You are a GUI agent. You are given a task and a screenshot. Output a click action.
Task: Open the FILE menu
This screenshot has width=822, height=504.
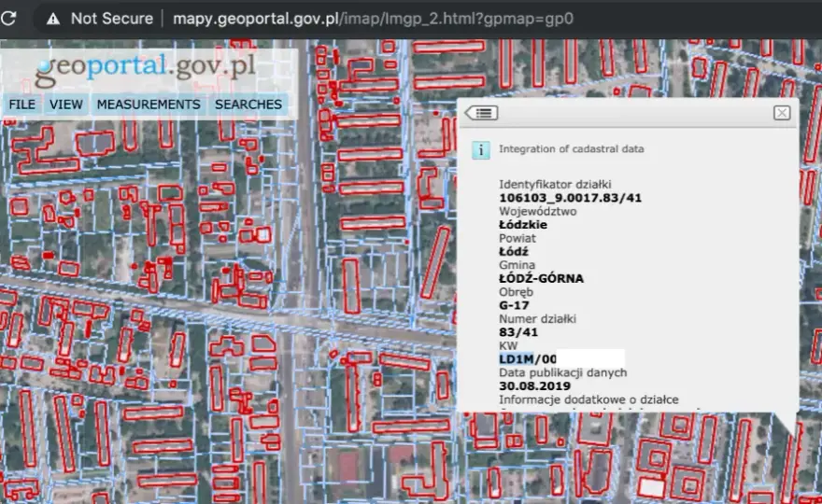22,105
